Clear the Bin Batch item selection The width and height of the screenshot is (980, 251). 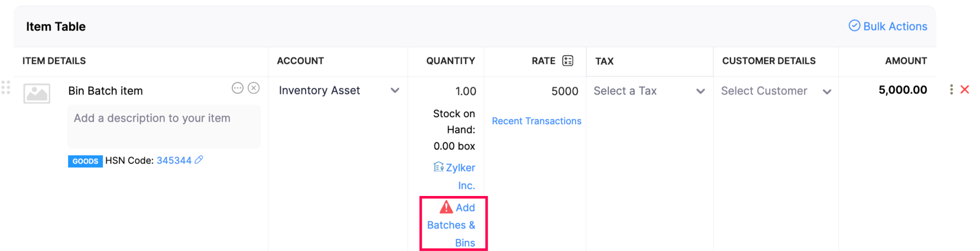[254, 88]
